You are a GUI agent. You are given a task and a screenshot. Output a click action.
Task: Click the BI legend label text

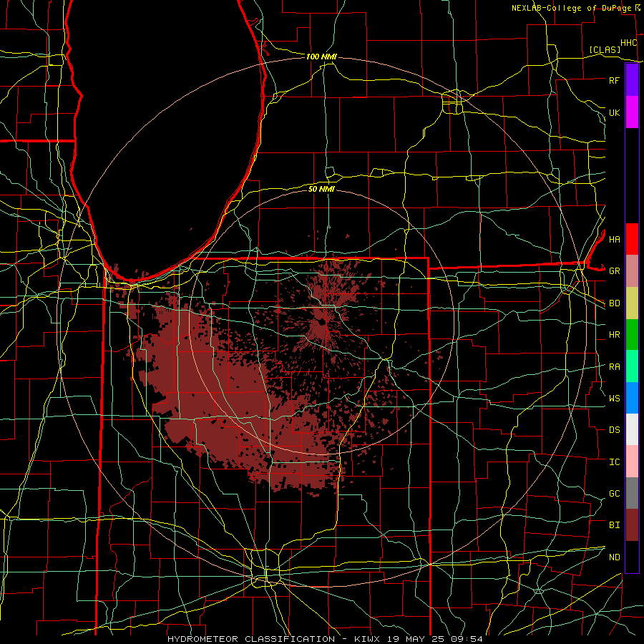coord(614,525)
